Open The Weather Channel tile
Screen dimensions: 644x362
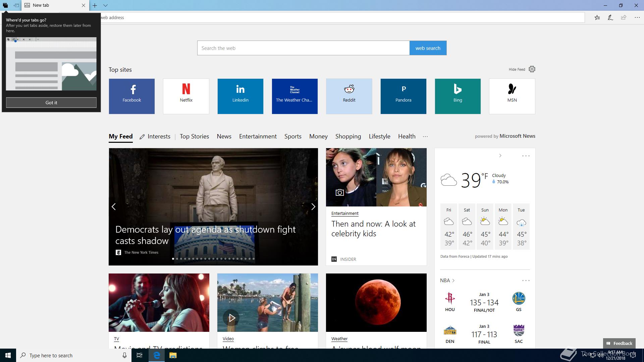click(x=295, y=96)
